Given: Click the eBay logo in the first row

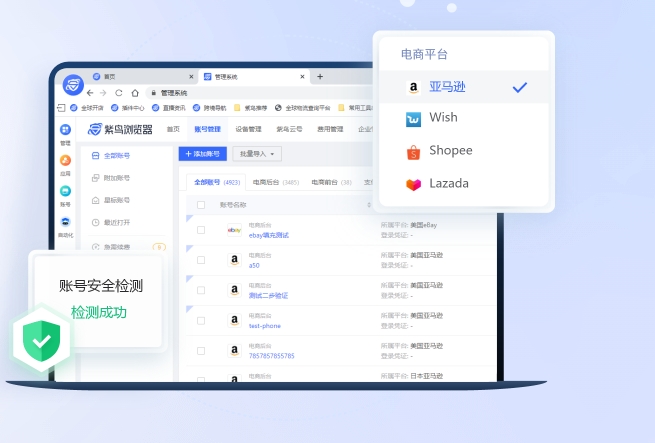Looking at the screenshot, I should pos(234,230).
